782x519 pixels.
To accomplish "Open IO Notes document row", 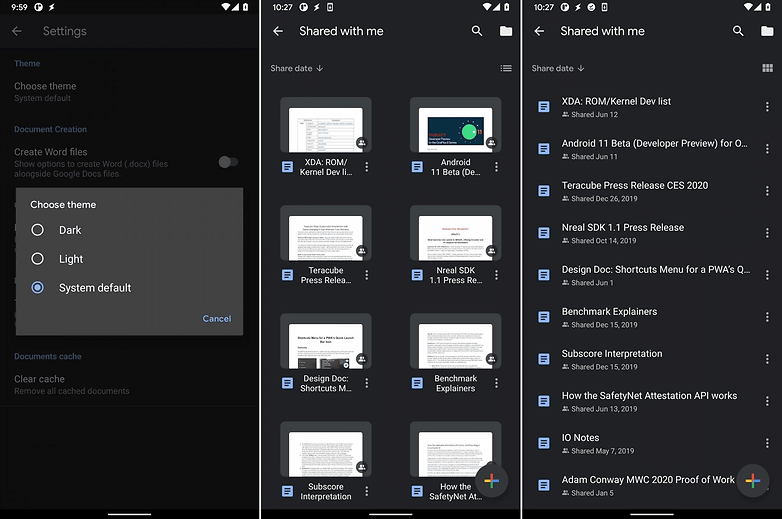I will (x=652, y=443).
